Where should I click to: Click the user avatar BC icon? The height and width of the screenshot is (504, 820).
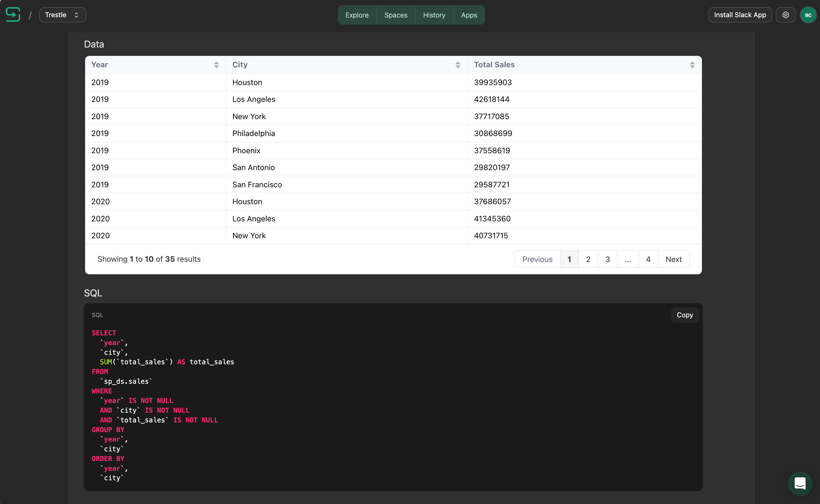tap(807, 15)
